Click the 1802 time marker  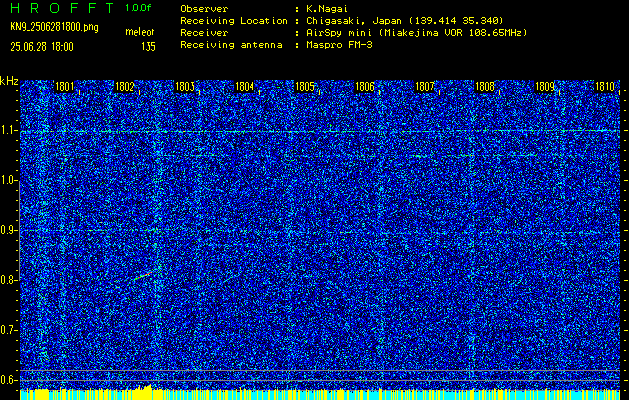click(124, 87)
